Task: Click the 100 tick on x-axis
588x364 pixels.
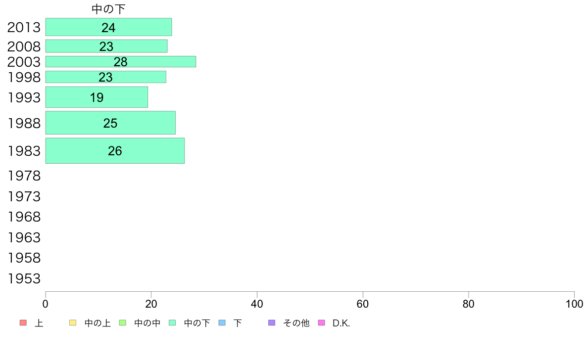Action: click(x=574, y=304)
